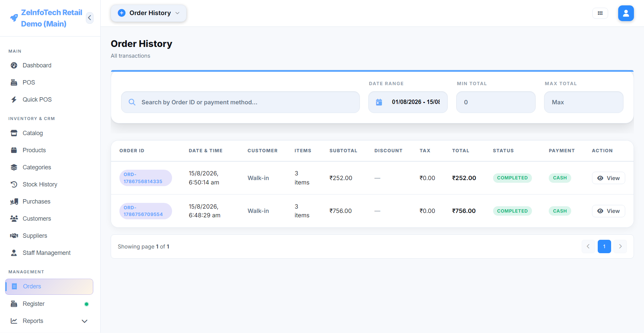The height and width of the screenshot is (333, 644).
Task: Click eye icon for order 1786756814335
Action: pos(600,178)
